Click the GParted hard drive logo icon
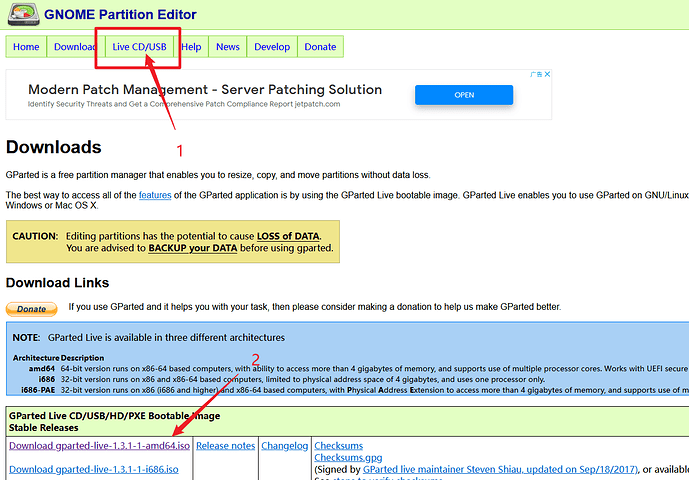This screenshot has width=689, height=480. tap(23, 14)
